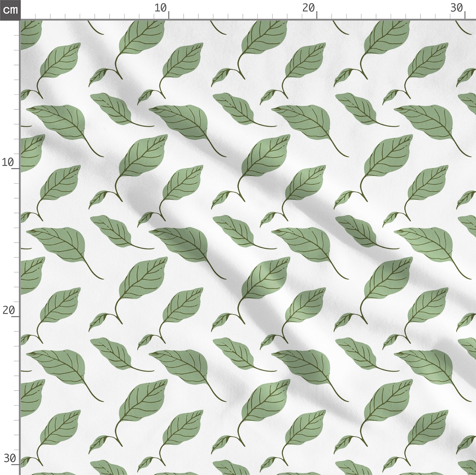The height and width of the screenshot is (475, 476).
Task: Click the 30 mark on the left ruler
Action: pos(9,458)
